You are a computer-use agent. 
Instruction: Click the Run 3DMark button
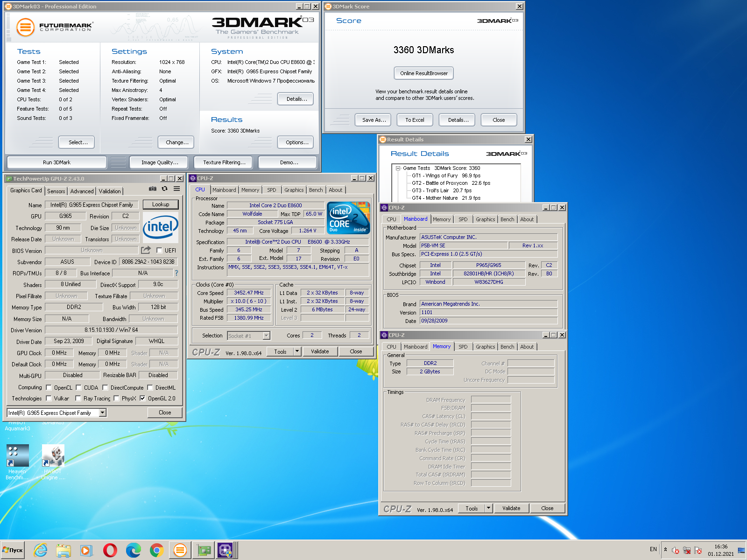[x=56, y=162]
